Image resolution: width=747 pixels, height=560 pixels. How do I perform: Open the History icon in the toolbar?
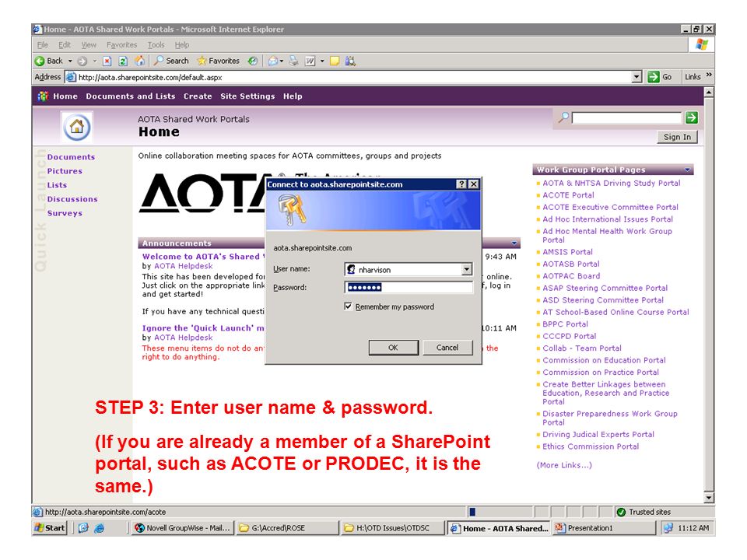click(x=253, y=61)
